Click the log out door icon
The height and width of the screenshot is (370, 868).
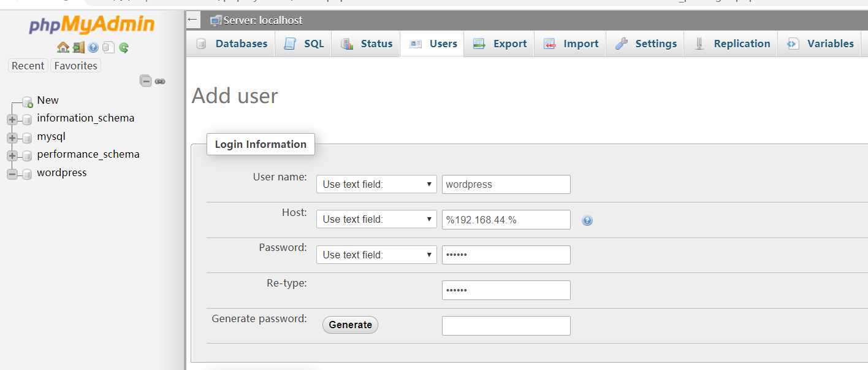click(78, 47)
